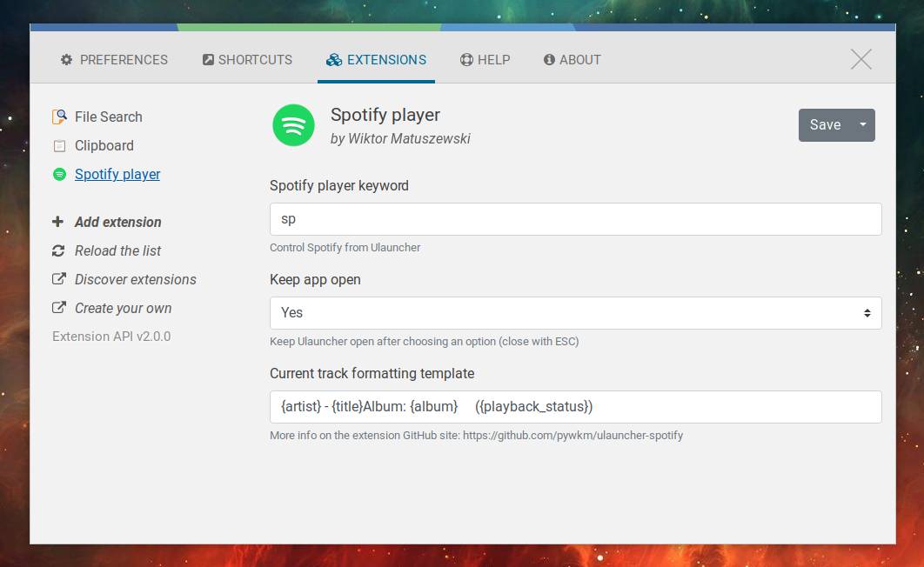
Task: Click the info icon on the About tab
Action: (x=548, y=59)
